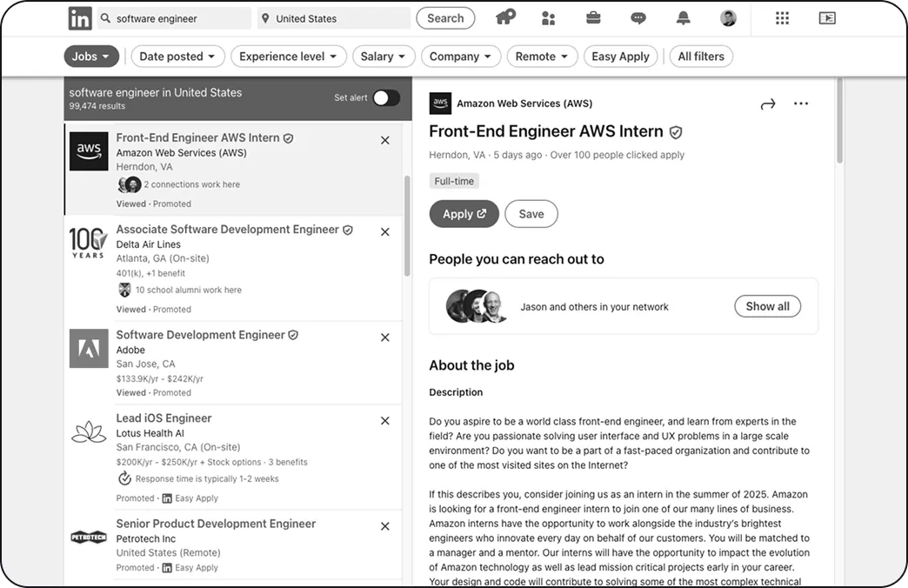Open Senior Product Development Engineer job
Screen dimensions: 908x588
click(x=216, y=524)
